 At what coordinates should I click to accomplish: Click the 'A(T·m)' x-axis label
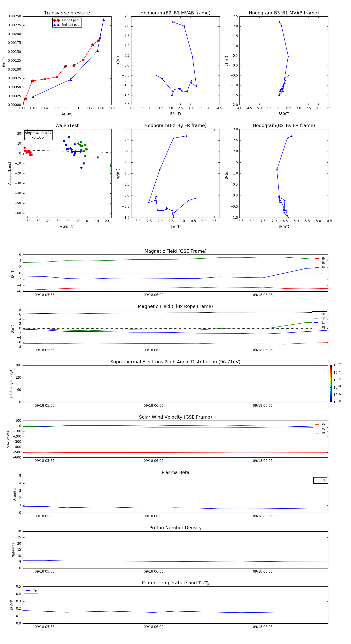(67, 114)
